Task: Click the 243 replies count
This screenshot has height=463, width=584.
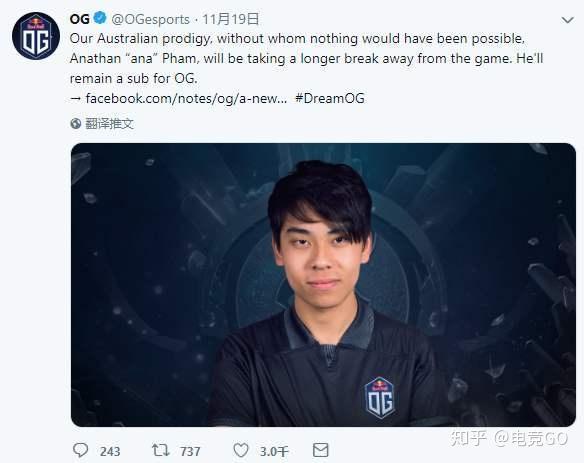Action: (x=110, y=451)
